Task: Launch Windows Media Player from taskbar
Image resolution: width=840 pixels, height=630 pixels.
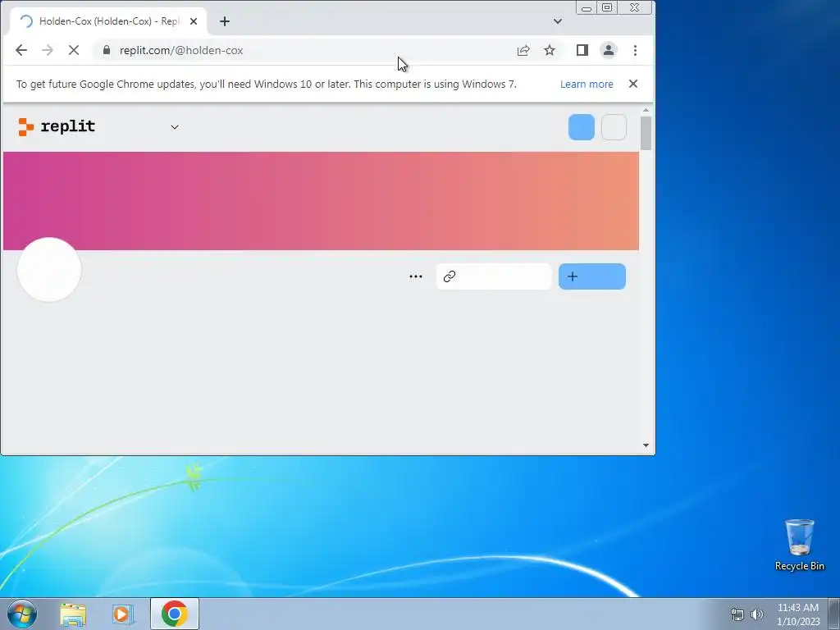Action: 123,614
